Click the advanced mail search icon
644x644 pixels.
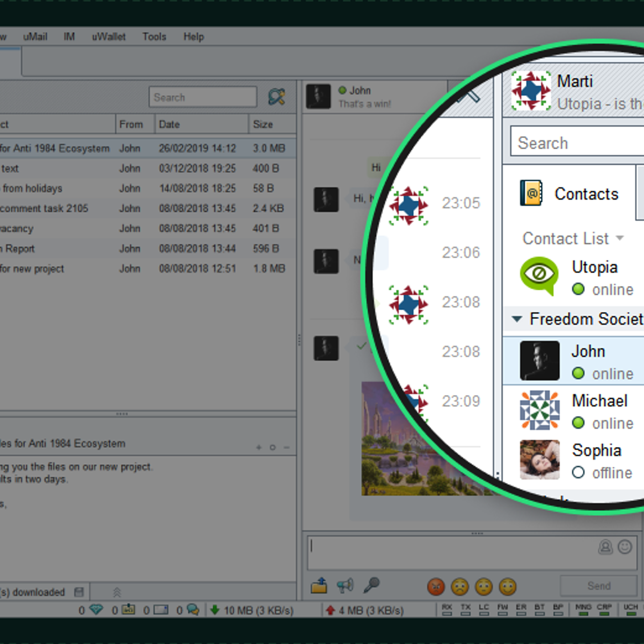(276, 97)
